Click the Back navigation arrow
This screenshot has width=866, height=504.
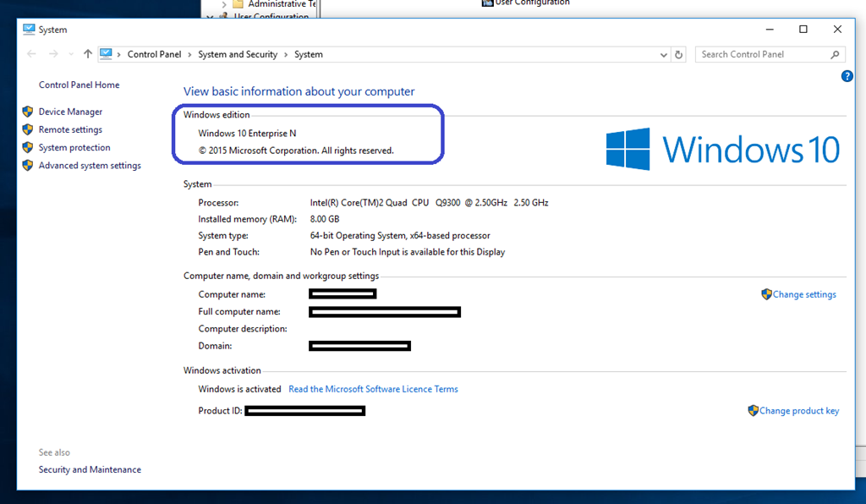pyautogui.click(x=31, y=54)
